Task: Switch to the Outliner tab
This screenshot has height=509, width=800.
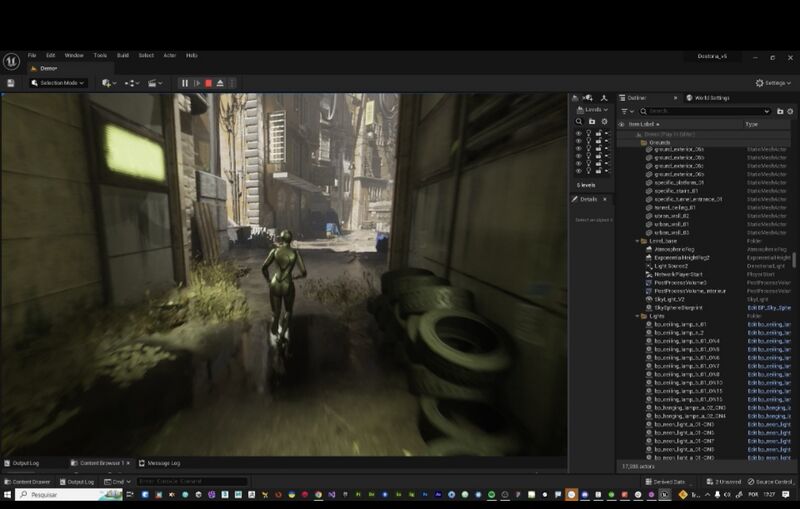Action: click(x=637, y=98)
